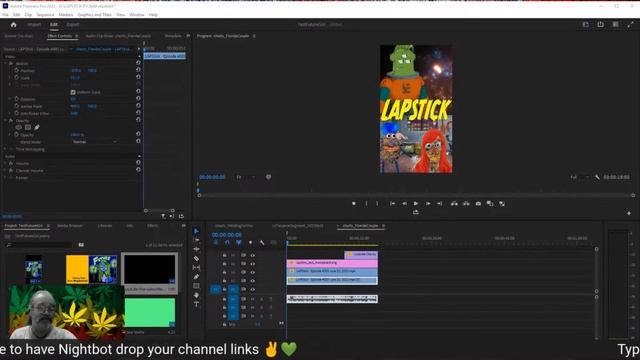Select the Selection tool arrow
640x360 pixels.
pos(196,231)
